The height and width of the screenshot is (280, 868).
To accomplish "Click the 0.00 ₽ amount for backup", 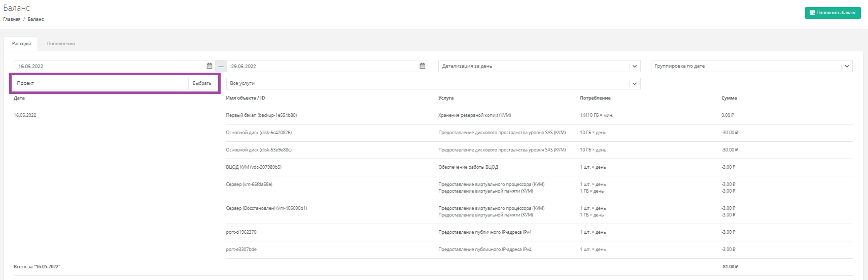I will pyautogui.click(x=727, y=115).
